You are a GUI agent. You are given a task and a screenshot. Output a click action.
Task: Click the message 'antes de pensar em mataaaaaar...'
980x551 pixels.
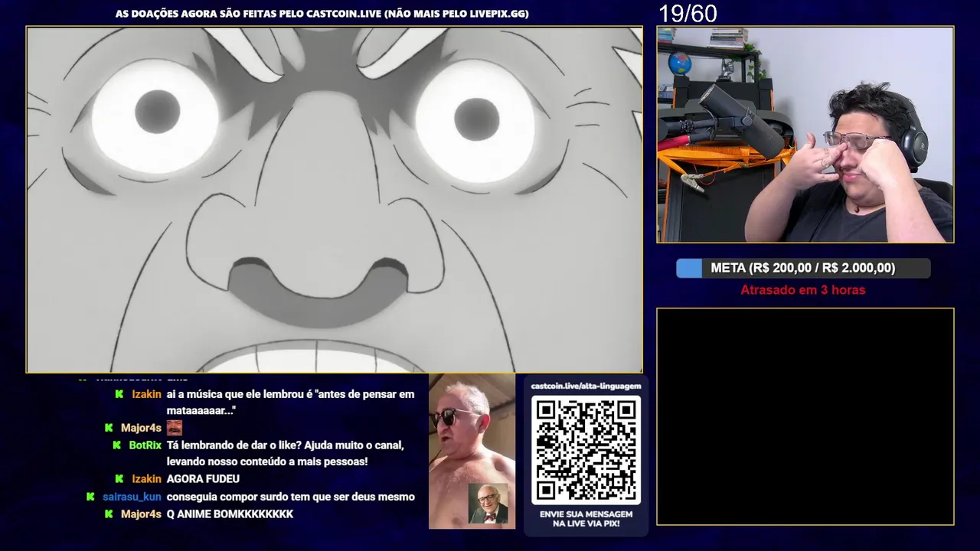291,403
